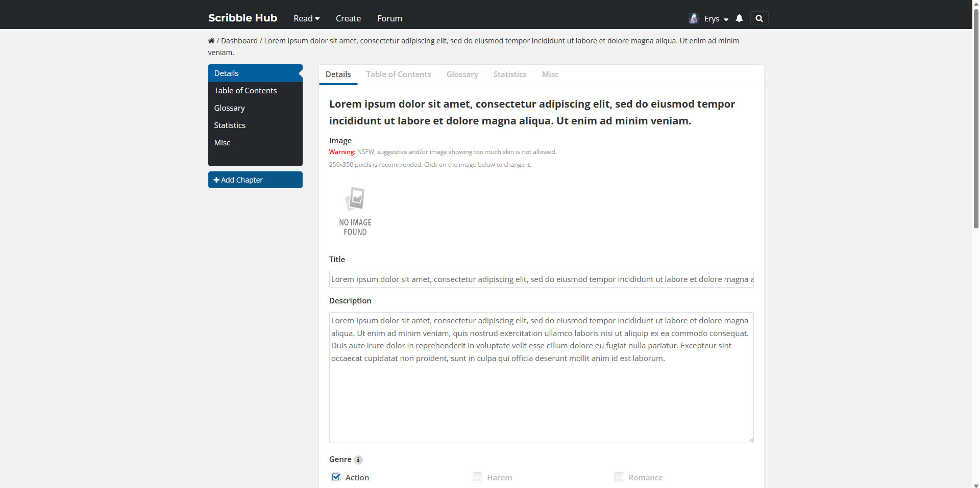The image size is (980, 488).
Task: Open the Erys account dropdown
Action: [716, 19]
